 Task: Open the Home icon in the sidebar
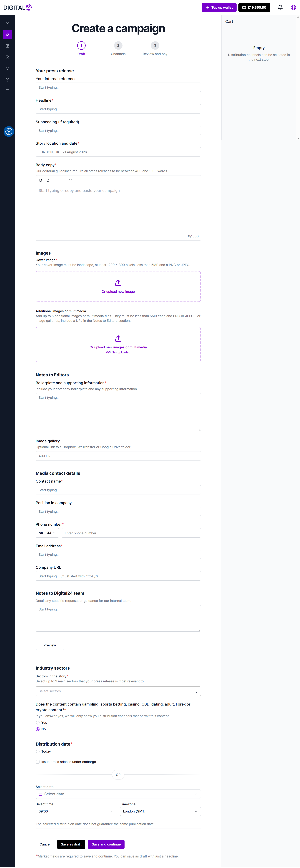[x=7, y=23]
